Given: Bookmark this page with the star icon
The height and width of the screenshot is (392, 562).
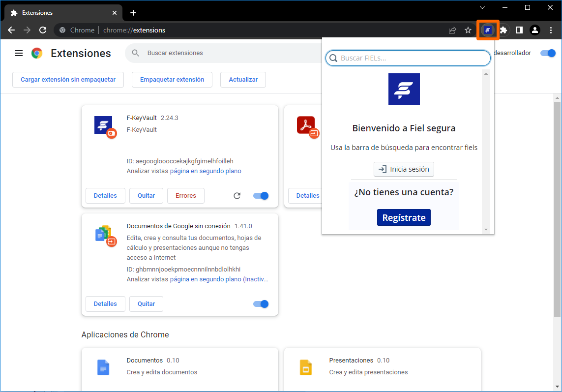Looking at the screenshot, I should 468,30.
